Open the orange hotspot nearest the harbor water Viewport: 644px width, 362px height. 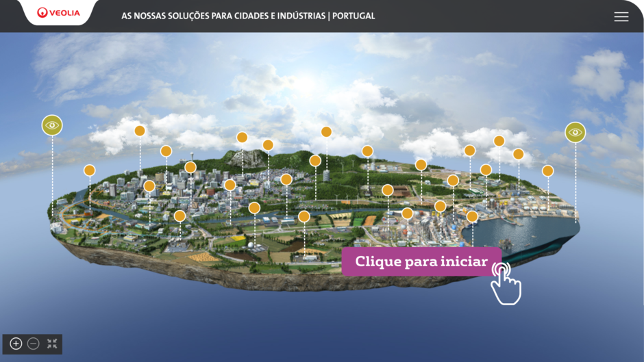(x=472, y=216)
